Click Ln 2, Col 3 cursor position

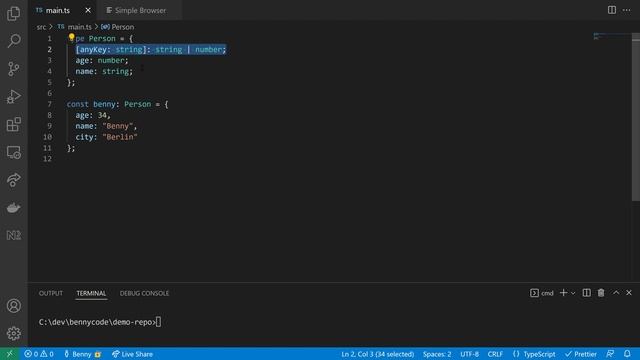click(378, 354)
